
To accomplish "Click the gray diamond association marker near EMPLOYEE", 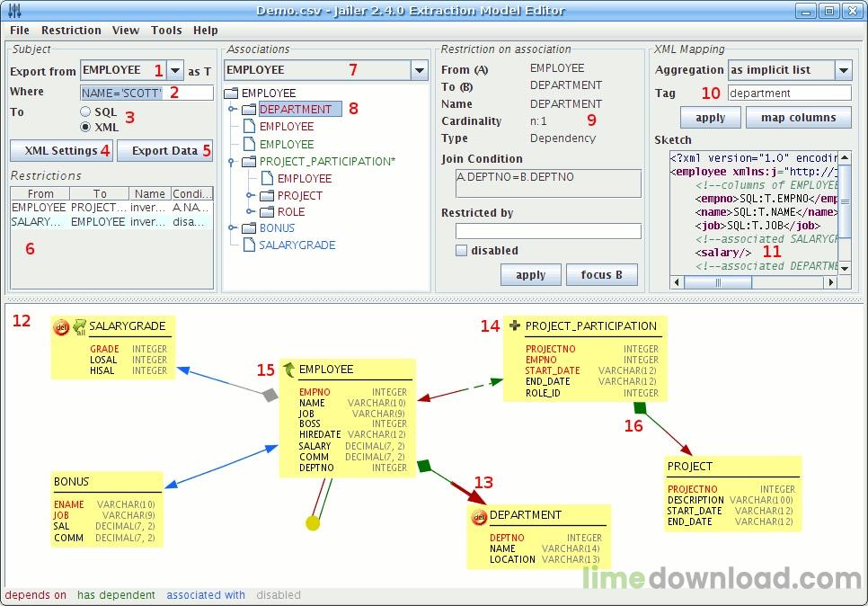I will pos(270,395).
